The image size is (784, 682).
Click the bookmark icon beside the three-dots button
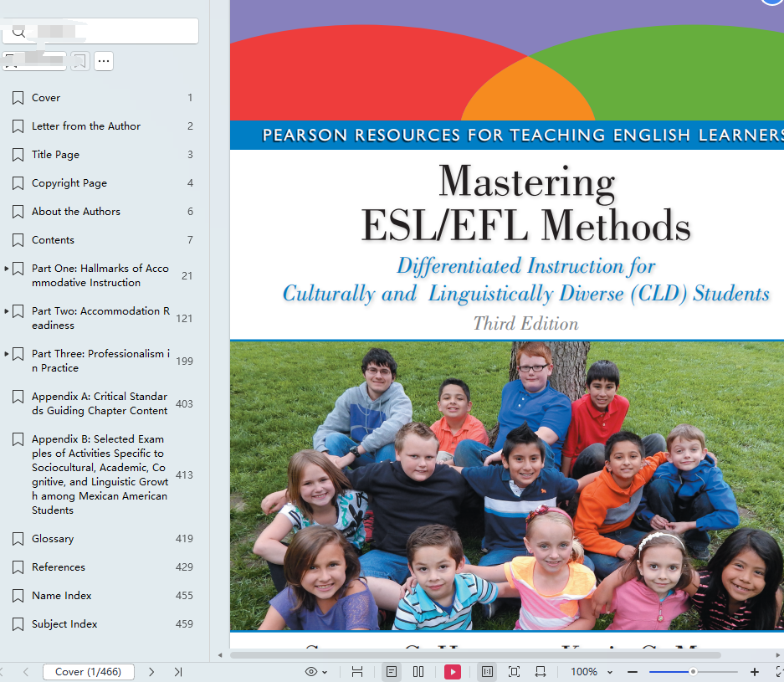(80, 61)
